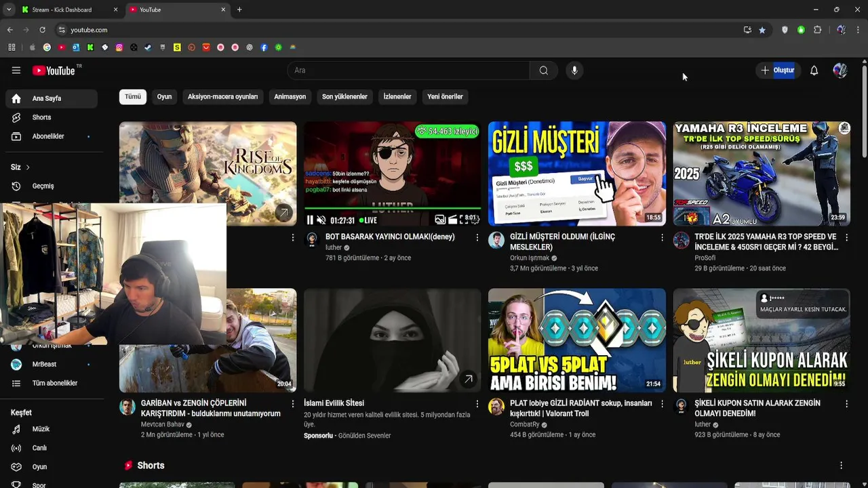Viewport: 868px width, 488px height.
Task: Select the Tümü filter chip
Action: 133,96
